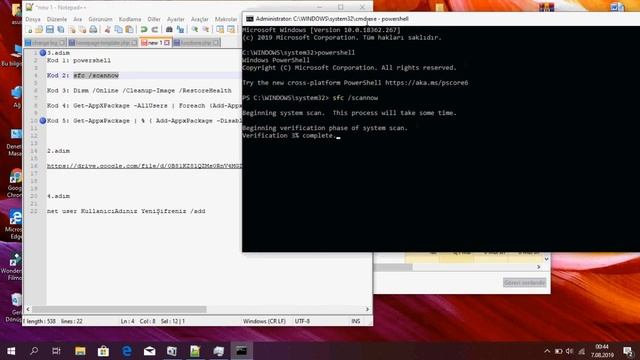
Task: Open Microsoft Store from the taskbar
Action: [103, 351]
